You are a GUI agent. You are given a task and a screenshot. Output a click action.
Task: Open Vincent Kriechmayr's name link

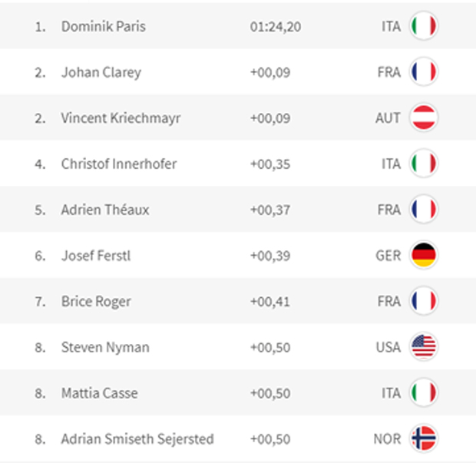coord(121,118)
